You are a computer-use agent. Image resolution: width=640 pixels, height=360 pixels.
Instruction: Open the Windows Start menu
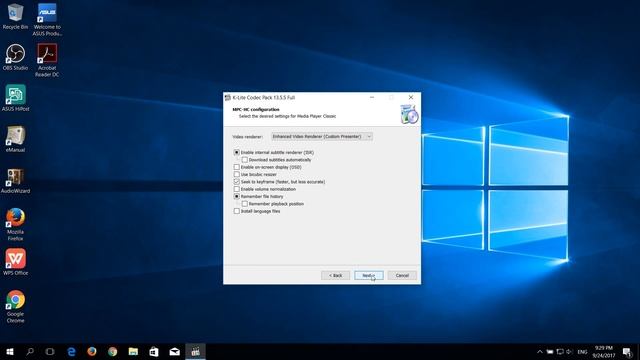point(10,351)
